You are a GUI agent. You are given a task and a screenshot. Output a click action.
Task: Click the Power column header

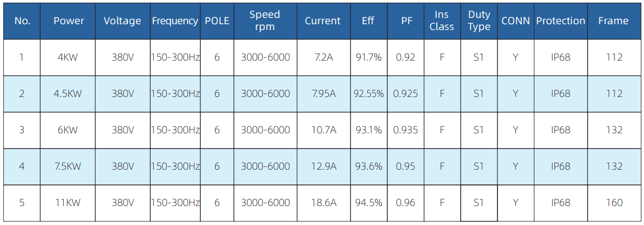click(x=69, y=21)
